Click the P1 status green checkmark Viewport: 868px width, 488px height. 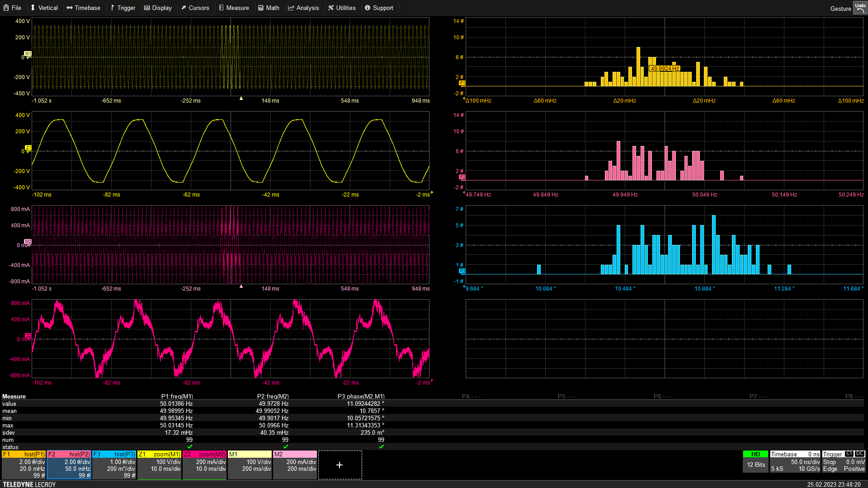click(x=190, y=447)
